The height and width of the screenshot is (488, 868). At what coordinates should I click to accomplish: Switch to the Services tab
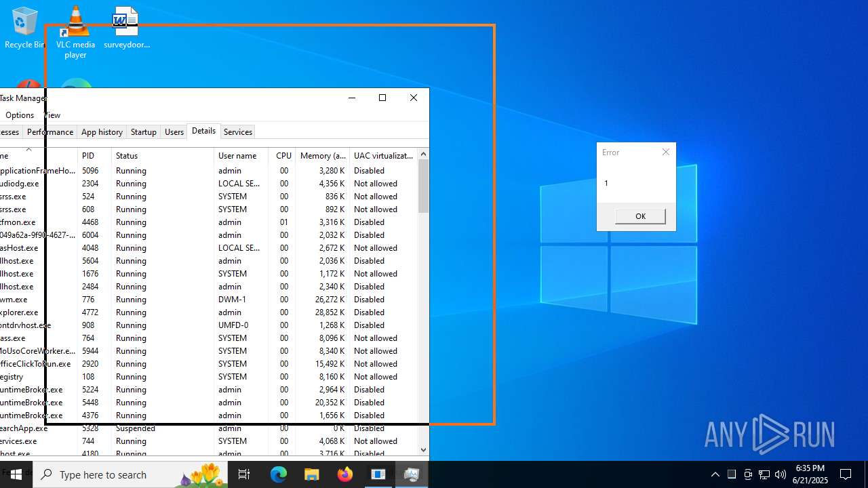pos(238,132)
